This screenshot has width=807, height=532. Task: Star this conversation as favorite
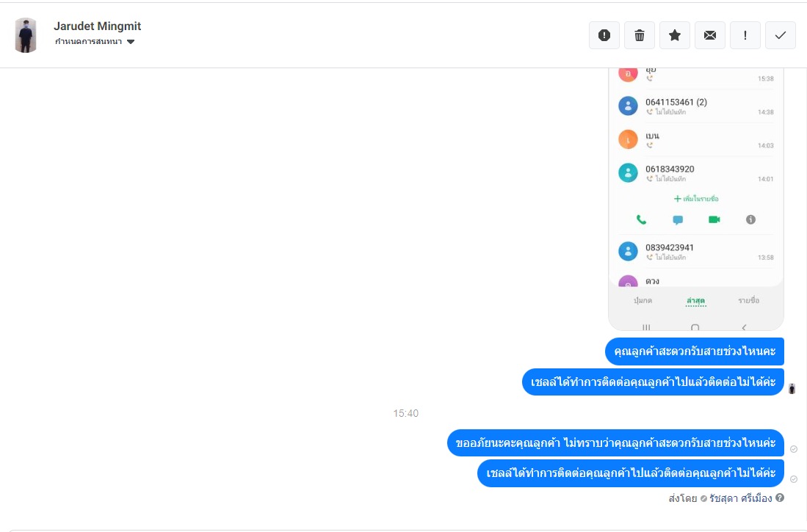[675, 35]
